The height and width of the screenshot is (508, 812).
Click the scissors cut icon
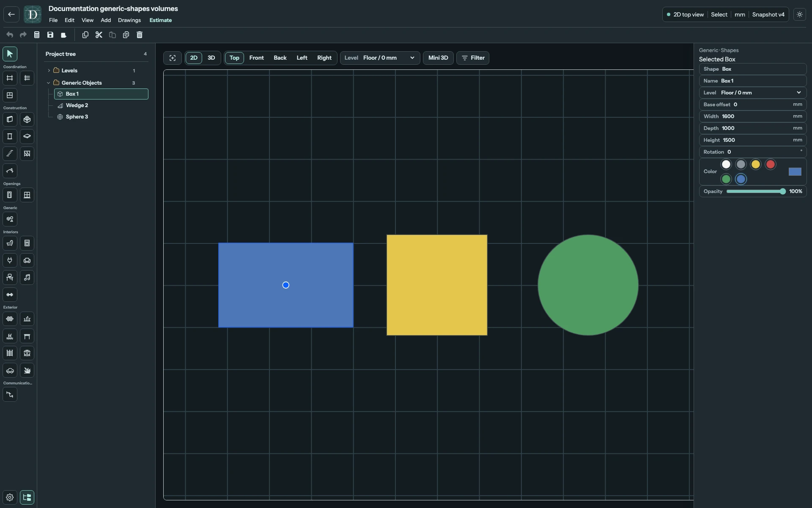pyautogui.click(x=99, y=35)
